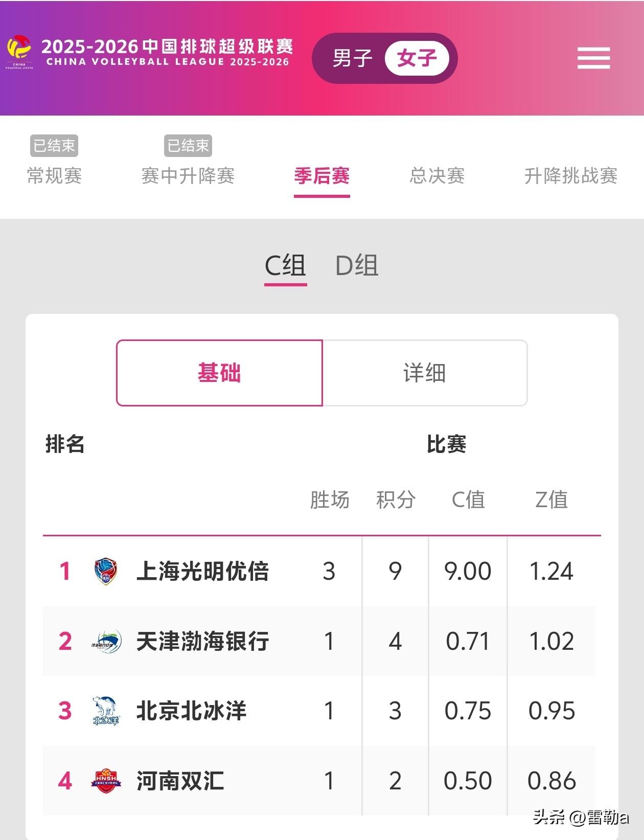Tap the Henan Shuanghui HNSH logo
Image resolution: width=644 pixels, height=840 pixels.
pos(106,781)
